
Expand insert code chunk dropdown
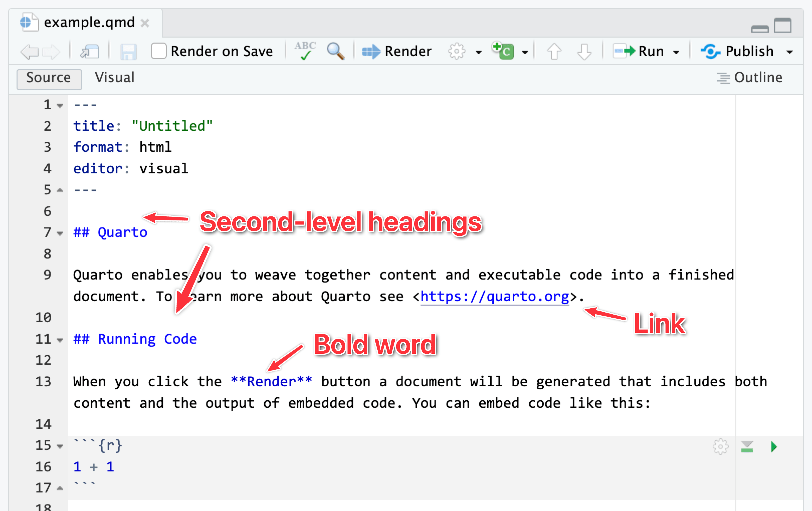point(525,52)
